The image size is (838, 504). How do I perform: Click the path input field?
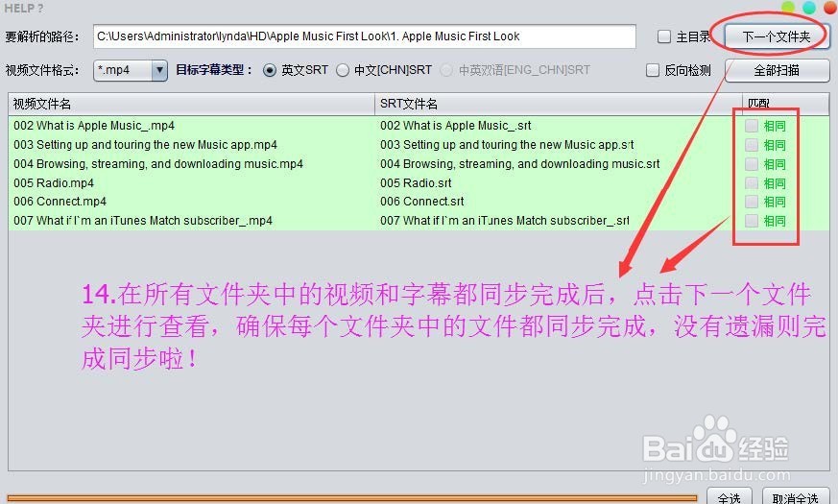pos(365,36)
